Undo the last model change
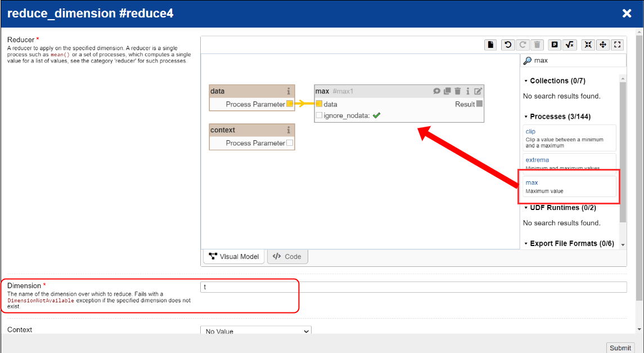The height and width of the screenshot is (353, 644). pyautogui.click(x=508, y=45)
